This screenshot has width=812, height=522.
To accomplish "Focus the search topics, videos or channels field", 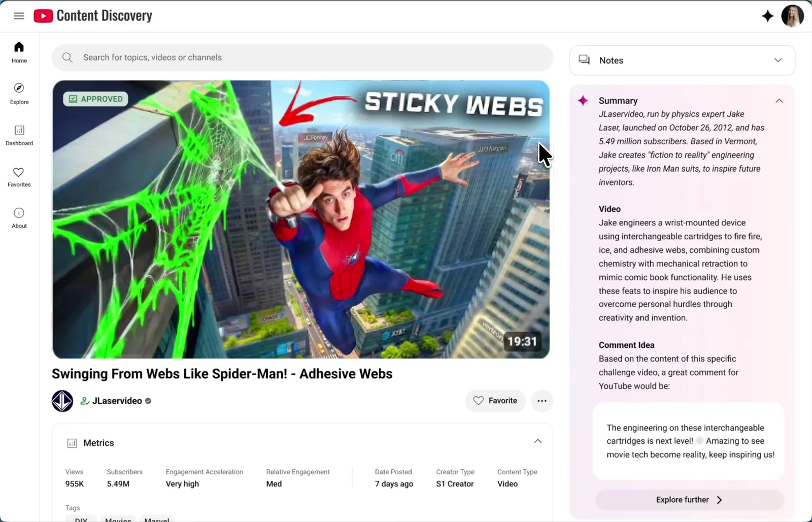I will click(302, 57).
